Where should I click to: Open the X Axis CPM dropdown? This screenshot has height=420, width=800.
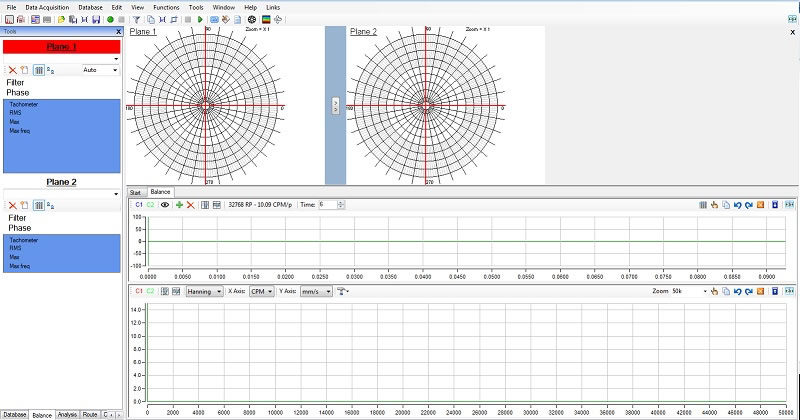pyautogui.click(x=262, y=290)
